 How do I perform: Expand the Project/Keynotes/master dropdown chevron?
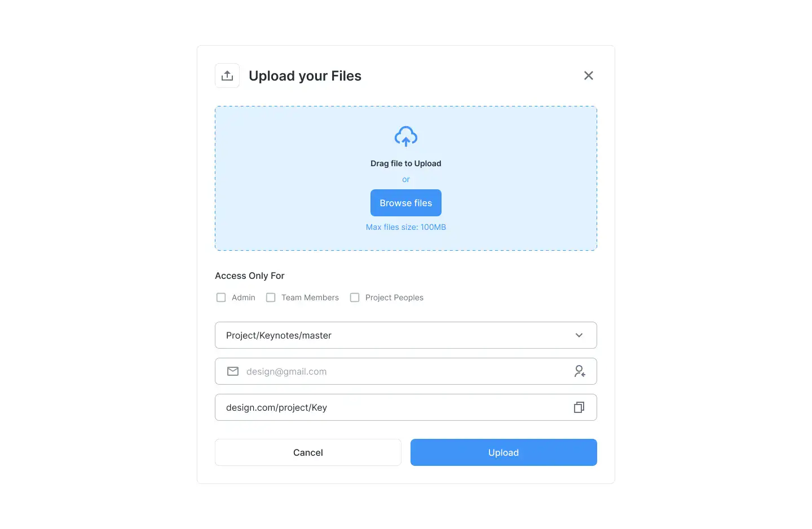[x=579, y=335]
